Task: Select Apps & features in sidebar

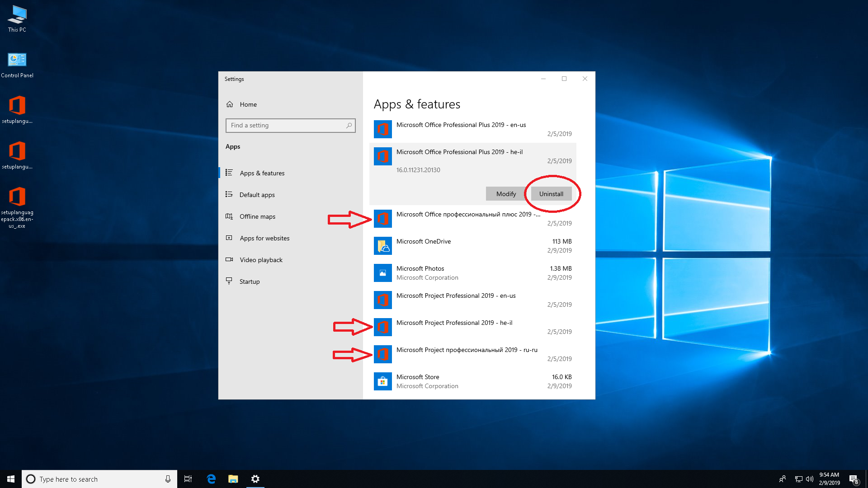Action: pos(291,173)
